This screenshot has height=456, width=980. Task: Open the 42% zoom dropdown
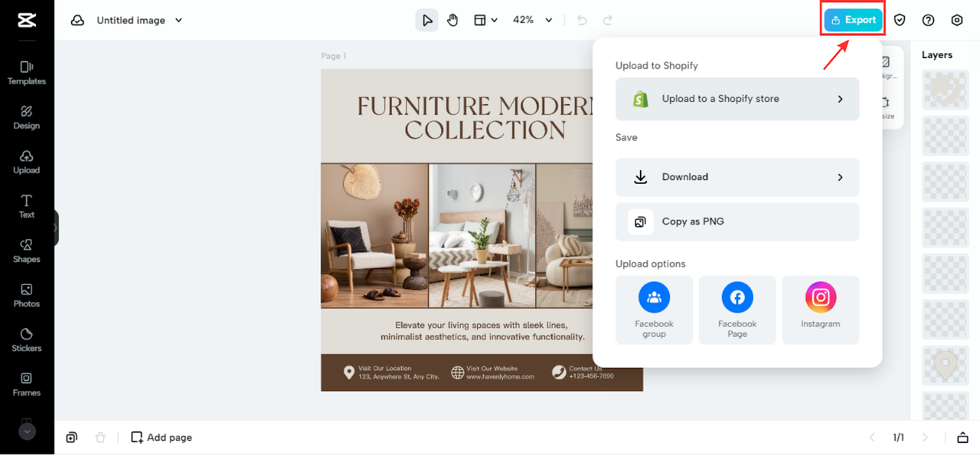click(x=532, y=21)
